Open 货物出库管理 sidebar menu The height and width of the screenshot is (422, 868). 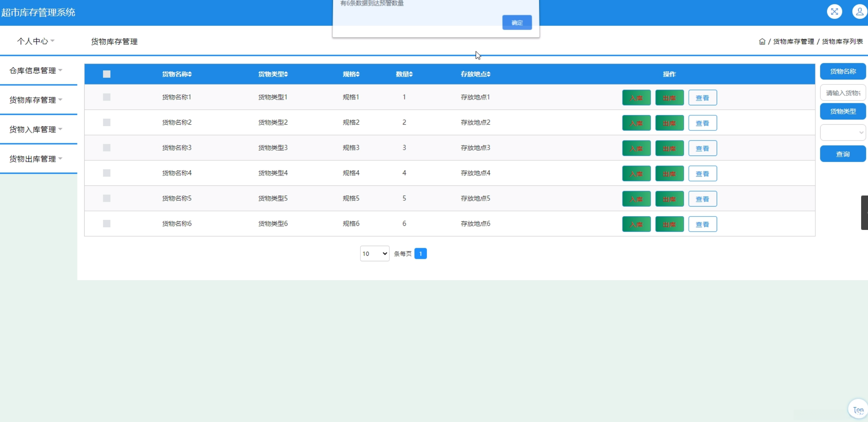point(36,159)
